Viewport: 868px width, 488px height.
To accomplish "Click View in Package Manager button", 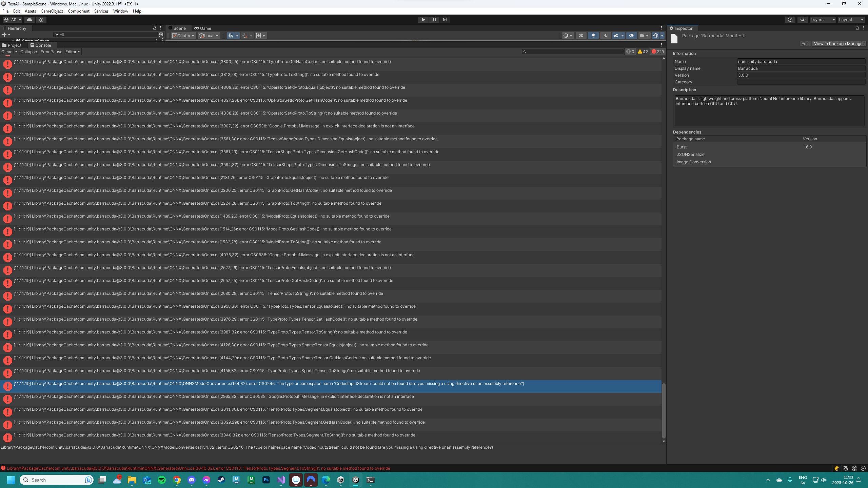I will click(839, 44).
